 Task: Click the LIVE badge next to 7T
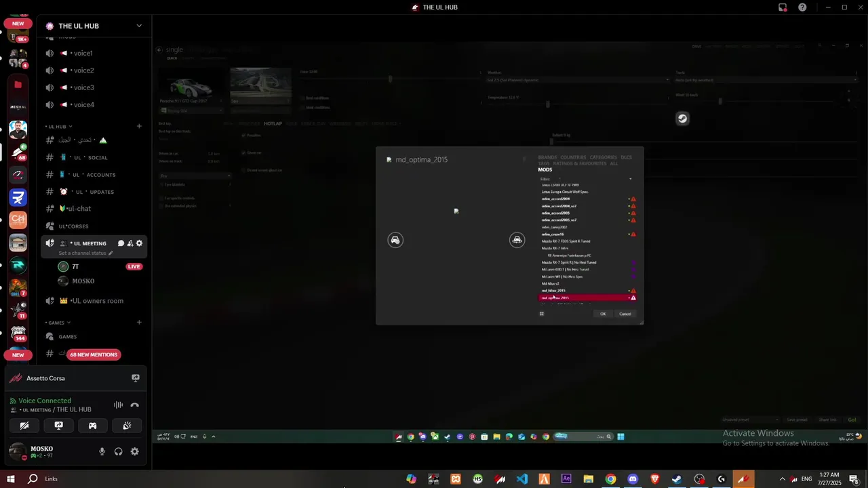(x=134, y=266)
